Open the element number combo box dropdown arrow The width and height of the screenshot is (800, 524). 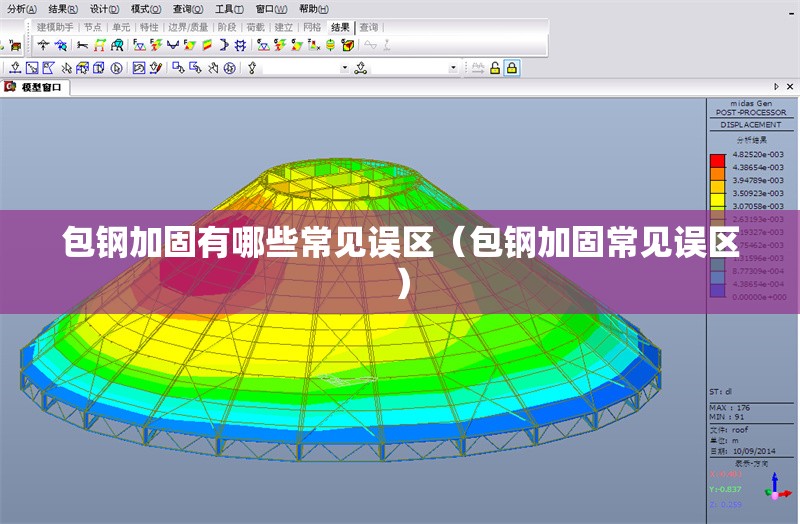pyautogui.click(x=453, y=68)
